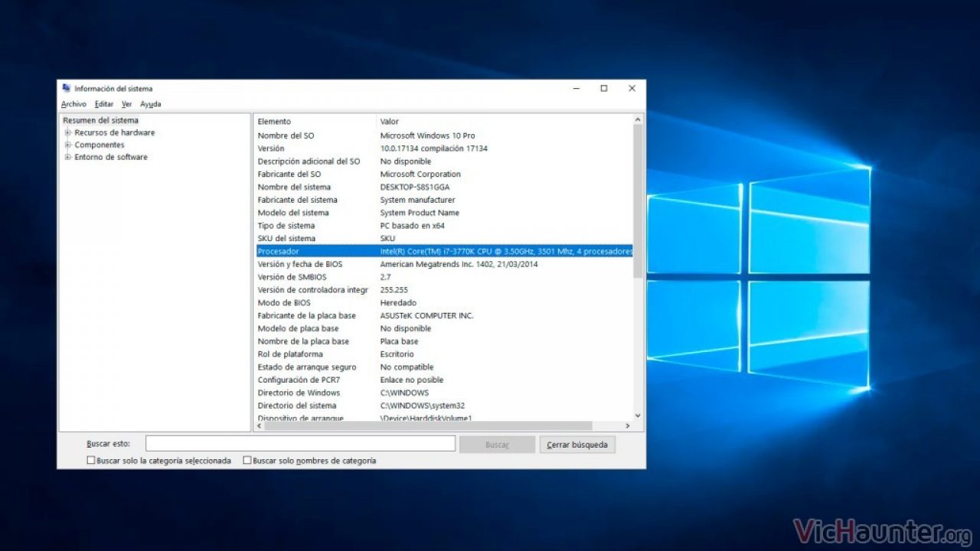
Task: Select the Tipo de sistema row
Action: point(443,226)
